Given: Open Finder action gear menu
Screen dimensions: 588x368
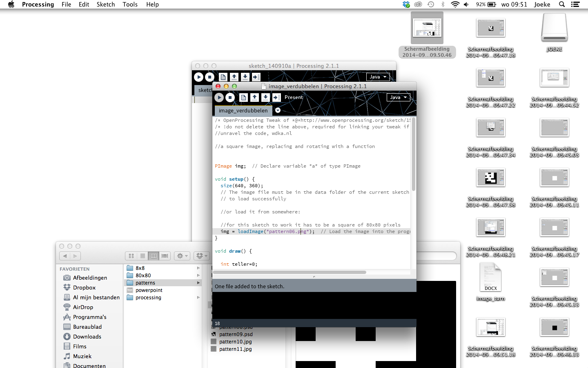Looking at the screenshot, I should point(182,256).
